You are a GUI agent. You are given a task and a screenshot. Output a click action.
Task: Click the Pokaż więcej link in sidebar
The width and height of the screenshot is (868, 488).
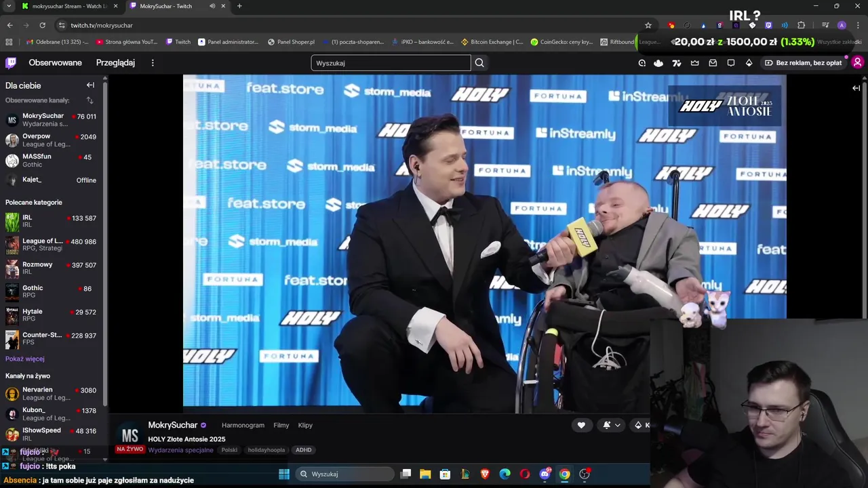24,359
